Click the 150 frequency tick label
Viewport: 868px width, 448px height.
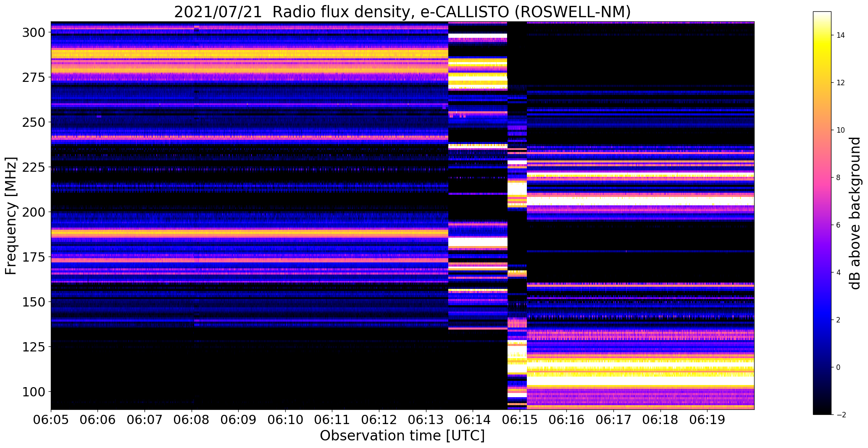tap(33, 302)
